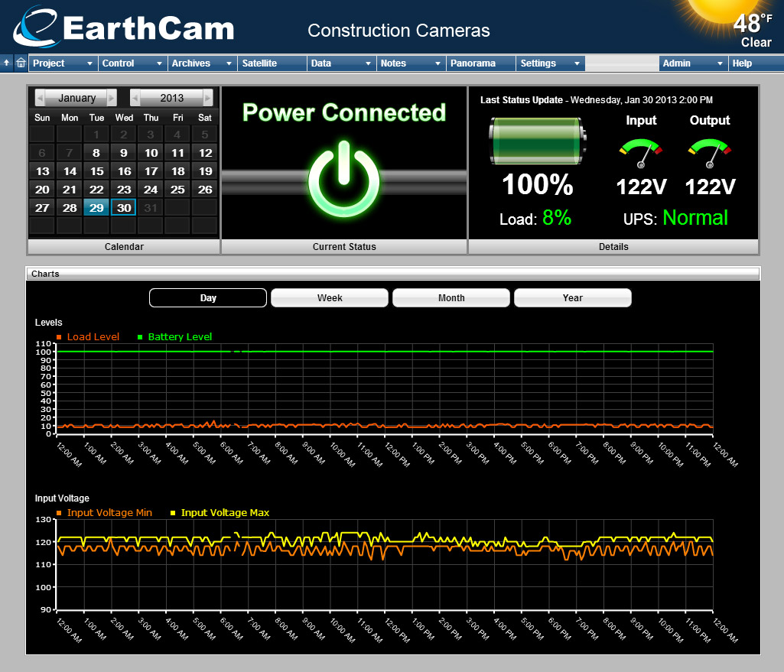Select January 29 in the calendar
The image size is (784, 672).
tap(96, 208)
